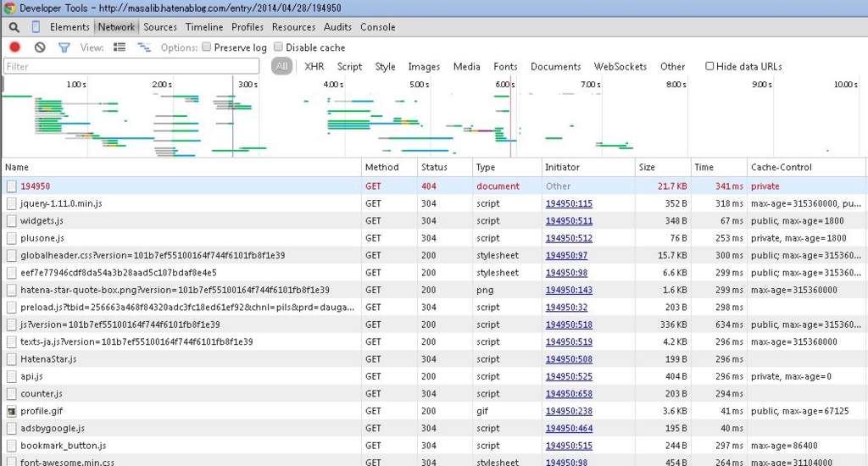Filter requests by Images
868x466 pixels.
click(x=424, y=66)
